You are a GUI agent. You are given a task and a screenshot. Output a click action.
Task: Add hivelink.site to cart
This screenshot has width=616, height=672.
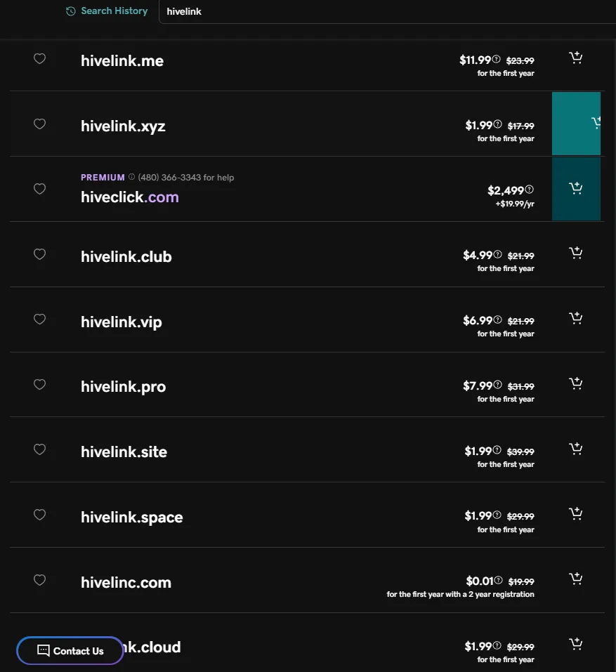pyautogui.click(x=575, y=449)
